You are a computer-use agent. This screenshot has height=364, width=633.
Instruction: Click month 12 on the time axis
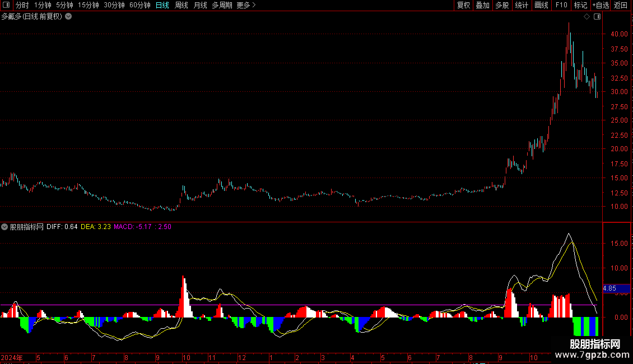(242, 357)
